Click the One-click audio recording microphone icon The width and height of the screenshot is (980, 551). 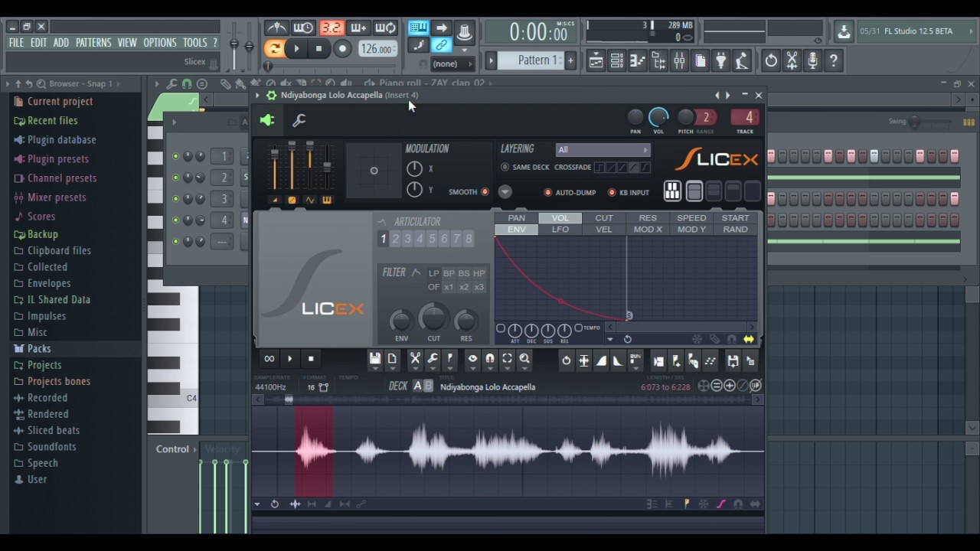pos(812,60)
